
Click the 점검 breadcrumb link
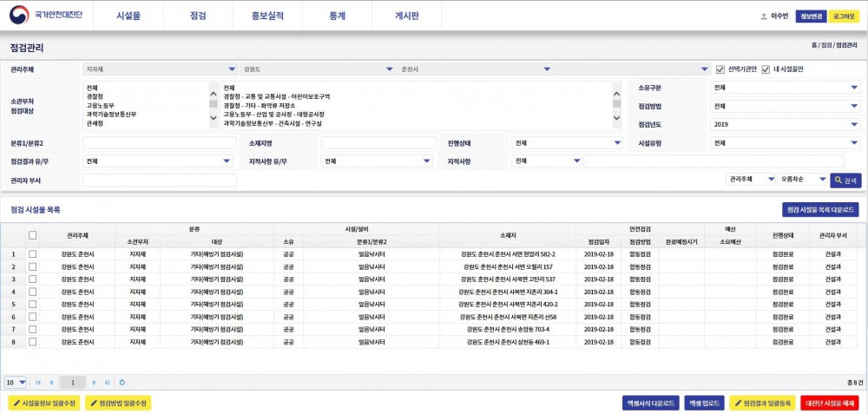tap(826, 45)
